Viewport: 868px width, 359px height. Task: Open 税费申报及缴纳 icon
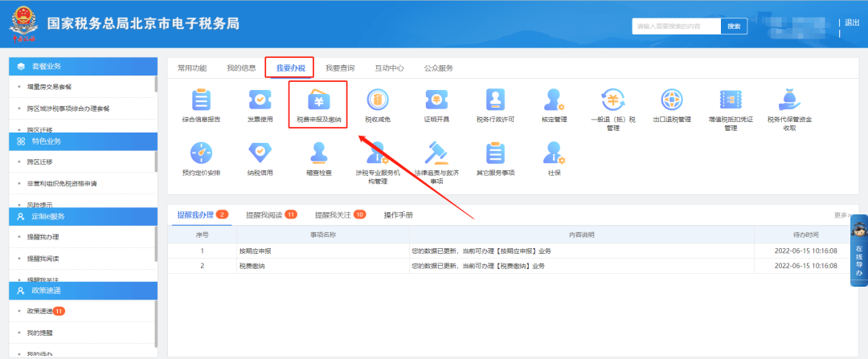click(x=317, y=100)
